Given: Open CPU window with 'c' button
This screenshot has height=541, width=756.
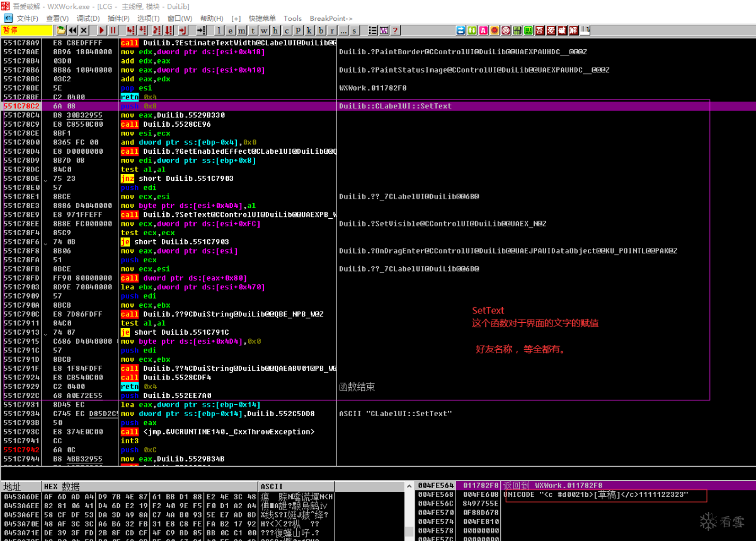Looking at the screenshot, I should click(x=287, y=30).
